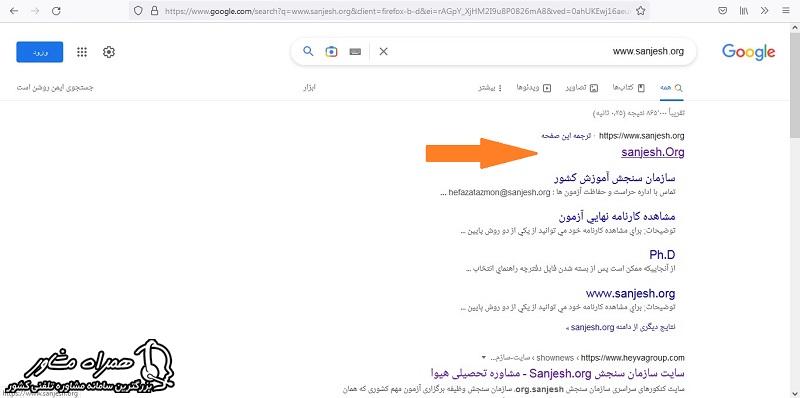Open the Ph.D sitelink
The width and height of the screenshot is (800, 398).
[x=662, y=255]
